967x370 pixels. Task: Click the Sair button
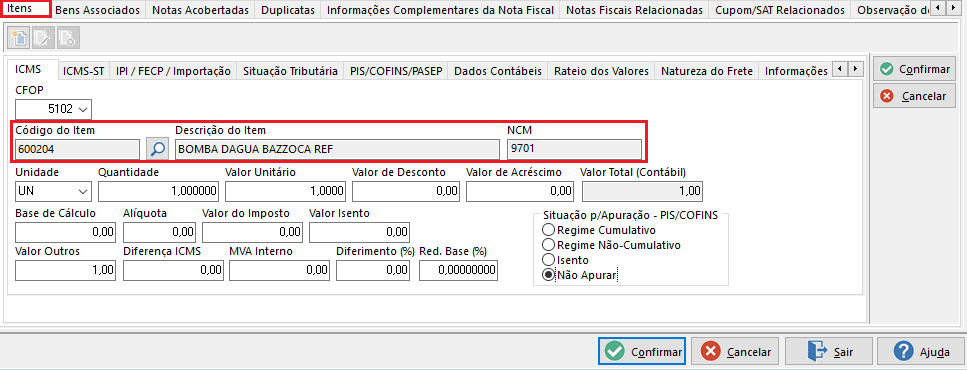coord(828,352)
